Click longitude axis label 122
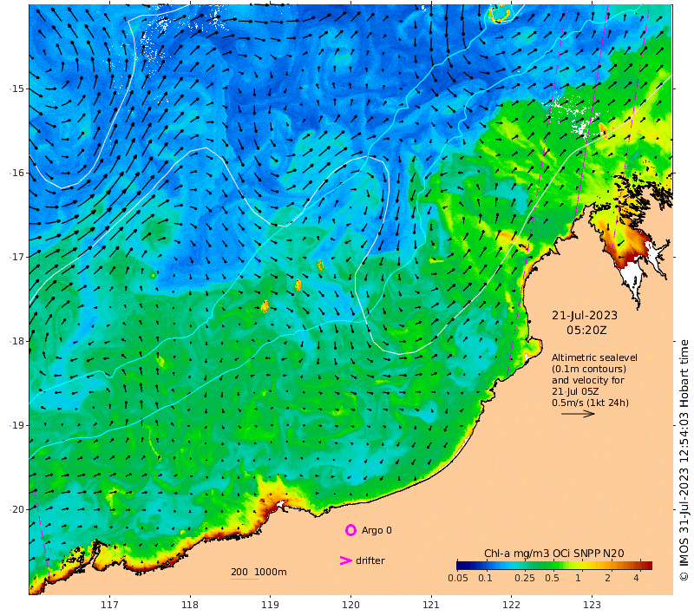This screenshot has width=694, height=616. coord(511,605)
